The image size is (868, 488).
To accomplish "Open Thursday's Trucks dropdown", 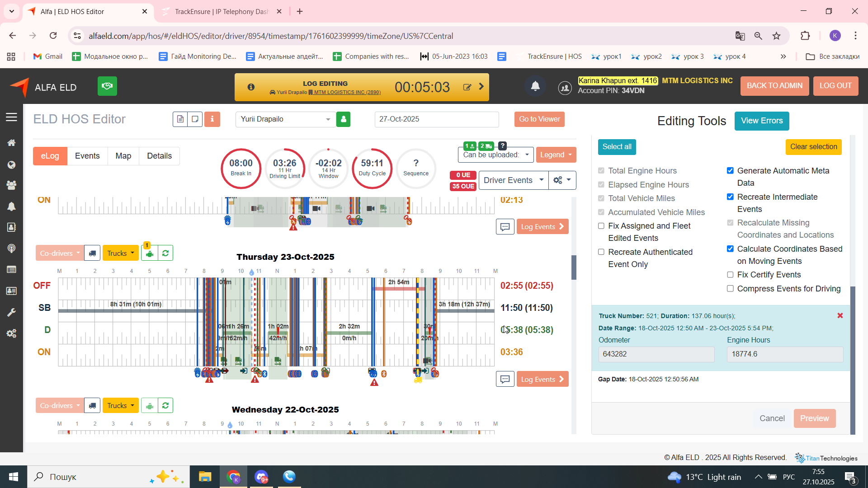I will coord(120,253).
